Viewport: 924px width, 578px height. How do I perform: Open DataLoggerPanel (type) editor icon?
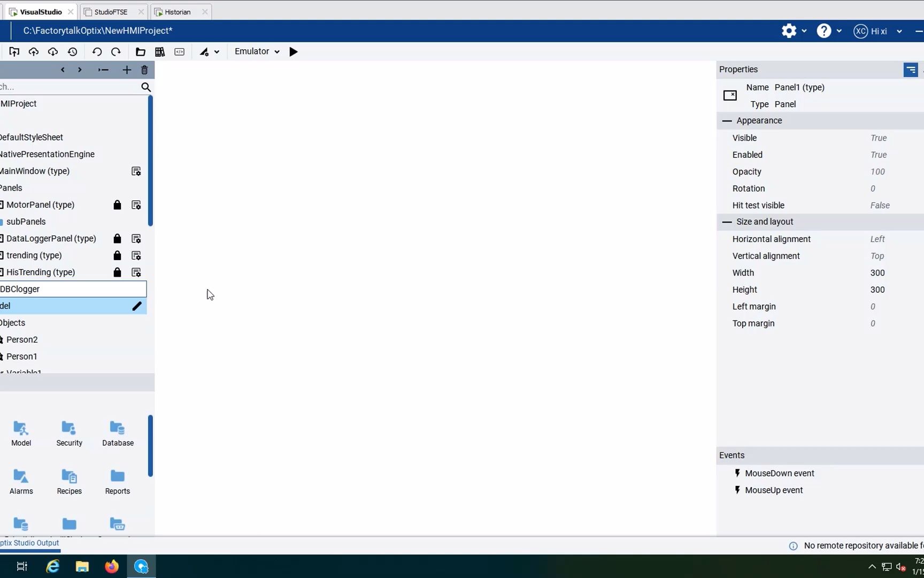136,239
